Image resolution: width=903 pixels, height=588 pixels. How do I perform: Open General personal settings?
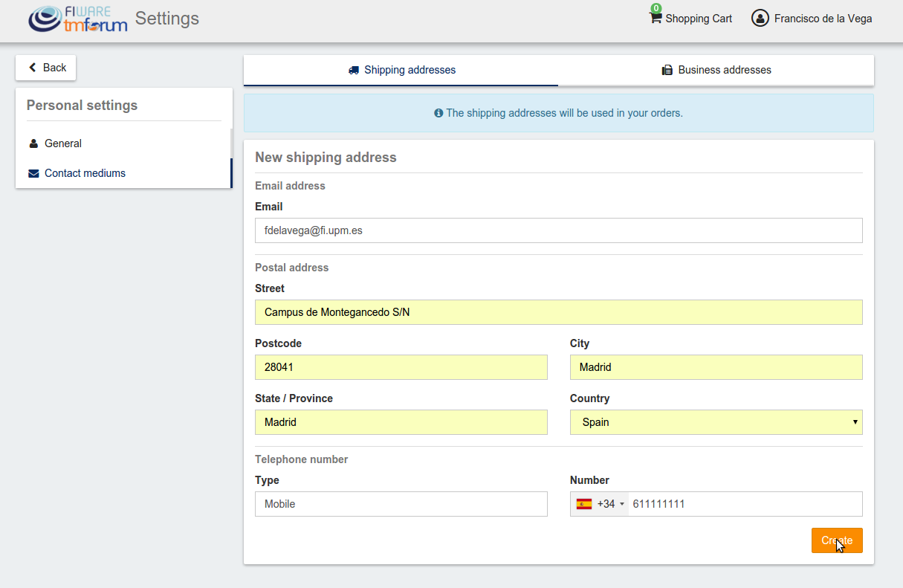[x=123, y=143]
